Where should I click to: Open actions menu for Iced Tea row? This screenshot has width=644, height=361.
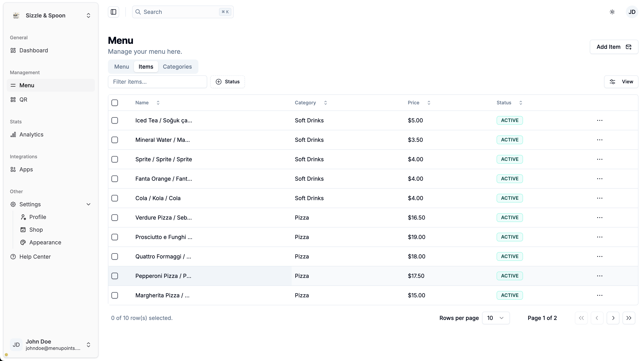click(x=600, y=121)
